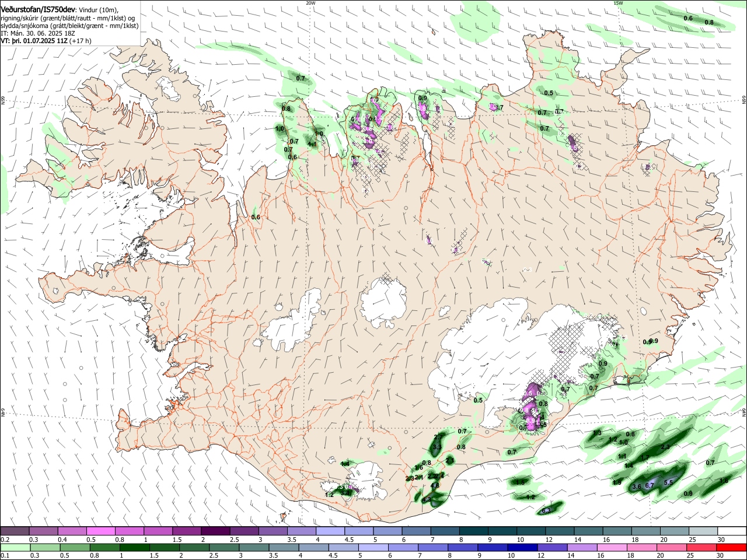Viewport: 747px width, 560px height.
Task: Select the 4.8 precipitation value on map
Action: (x=435, y=485)
